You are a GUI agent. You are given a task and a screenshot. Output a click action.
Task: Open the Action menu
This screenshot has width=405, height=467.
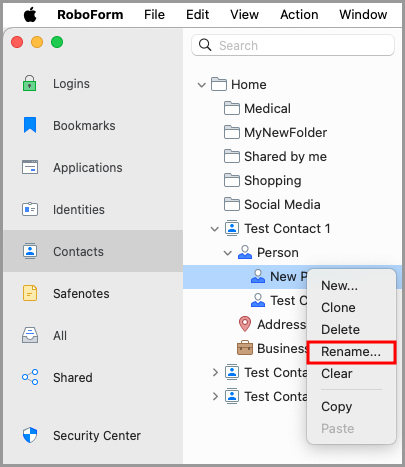(x=299, y=15)
